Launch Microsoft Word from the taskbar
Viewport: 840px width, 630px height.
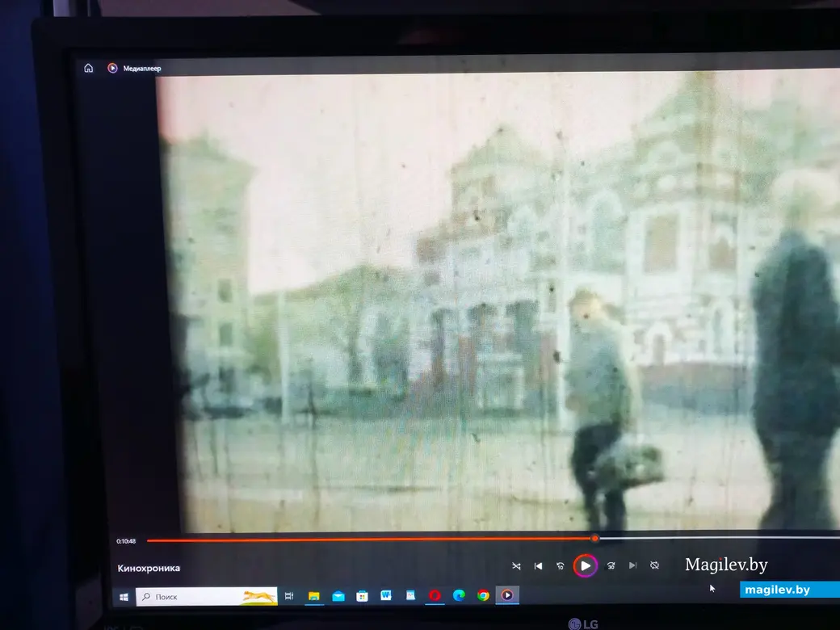pyautogui.click(x=386, y=596)
